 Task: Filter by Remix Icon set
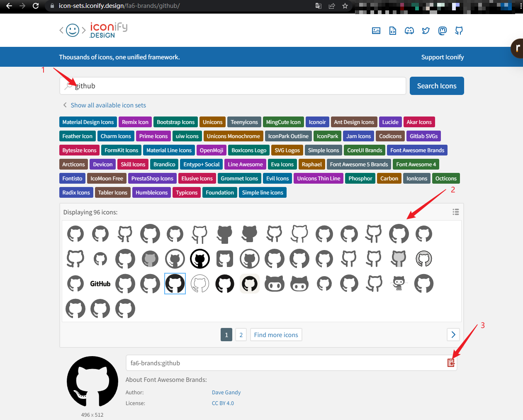(x=135, y=122)
